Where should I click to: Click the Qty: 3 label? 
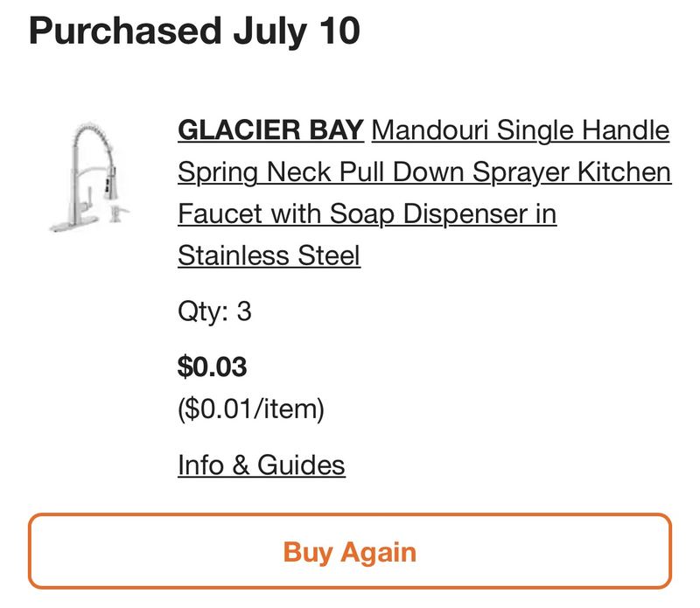[214, 311]
